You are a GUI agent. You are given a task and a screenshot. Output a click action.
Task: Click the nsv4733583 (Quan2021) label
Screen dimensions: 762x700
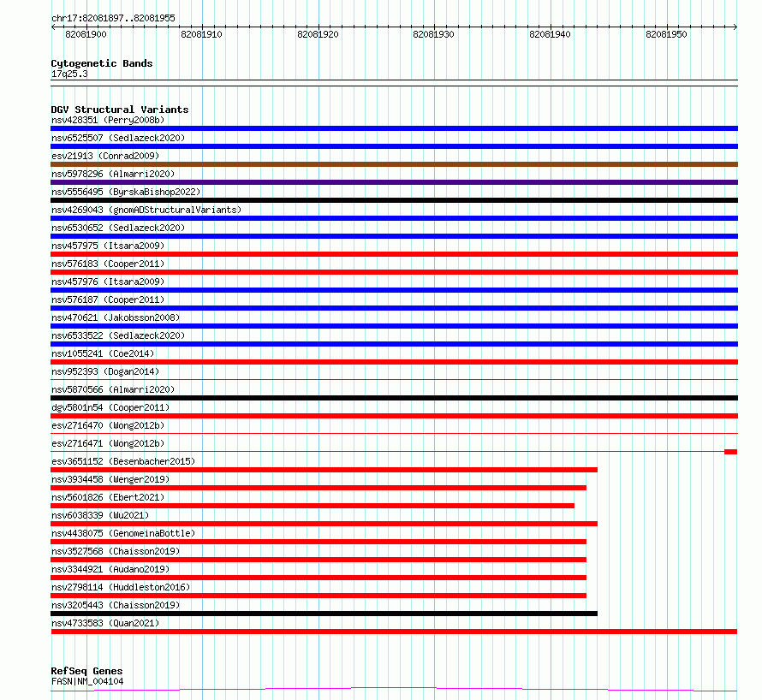[x=105, y=623]
